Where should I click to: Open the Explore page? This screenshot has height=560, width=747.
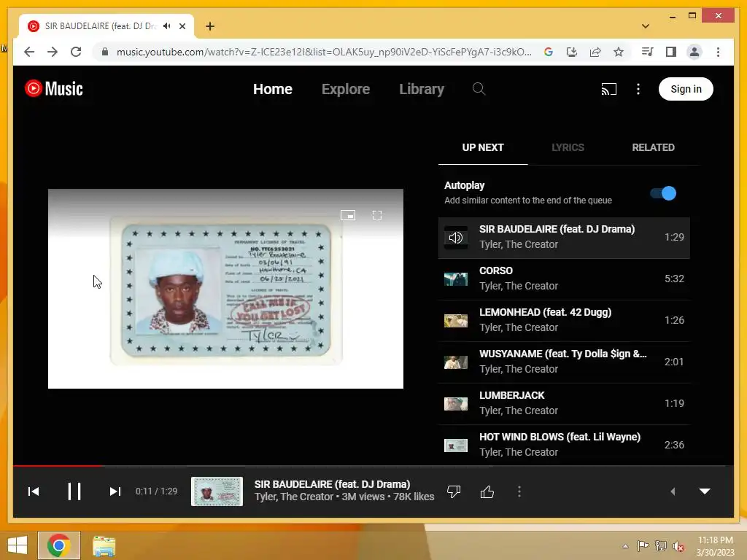345,89
